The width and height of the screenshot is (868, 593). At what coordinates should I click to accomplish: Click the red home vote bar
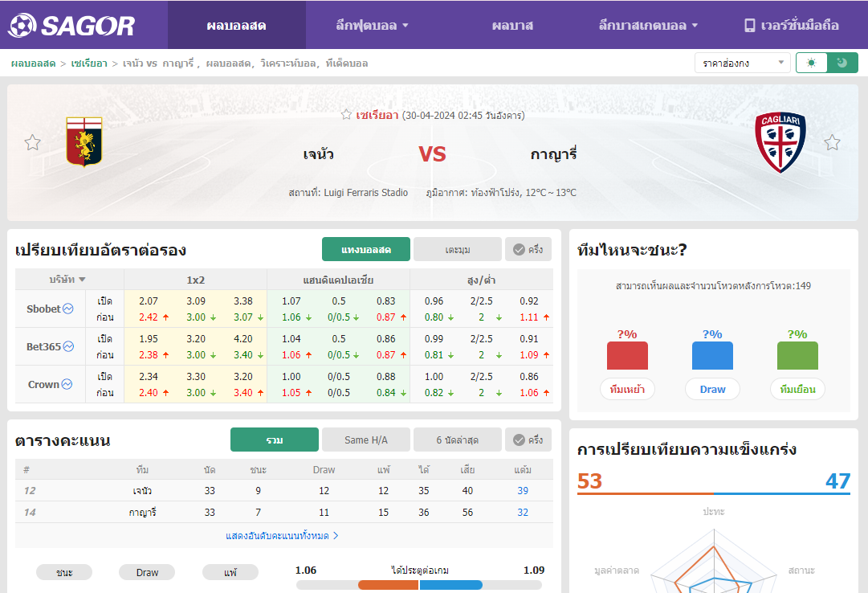point(627,356)
